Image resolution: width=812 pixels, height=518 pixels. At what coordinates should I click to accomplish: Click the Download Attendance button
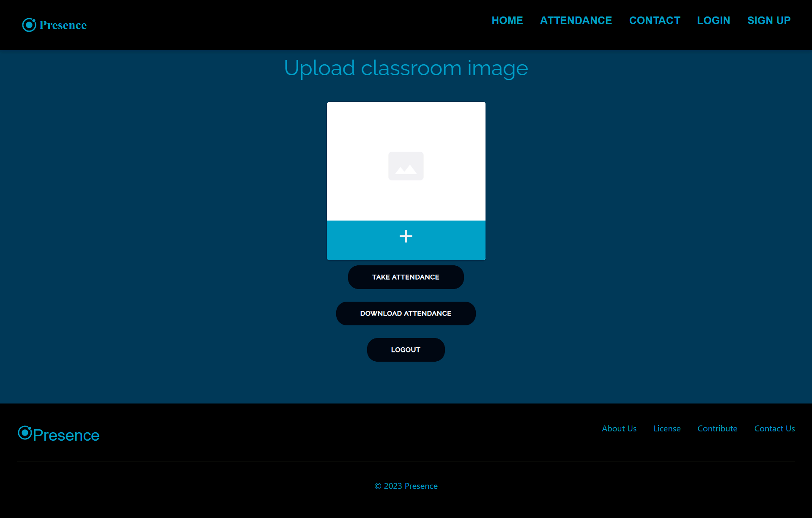pos(406,314)
